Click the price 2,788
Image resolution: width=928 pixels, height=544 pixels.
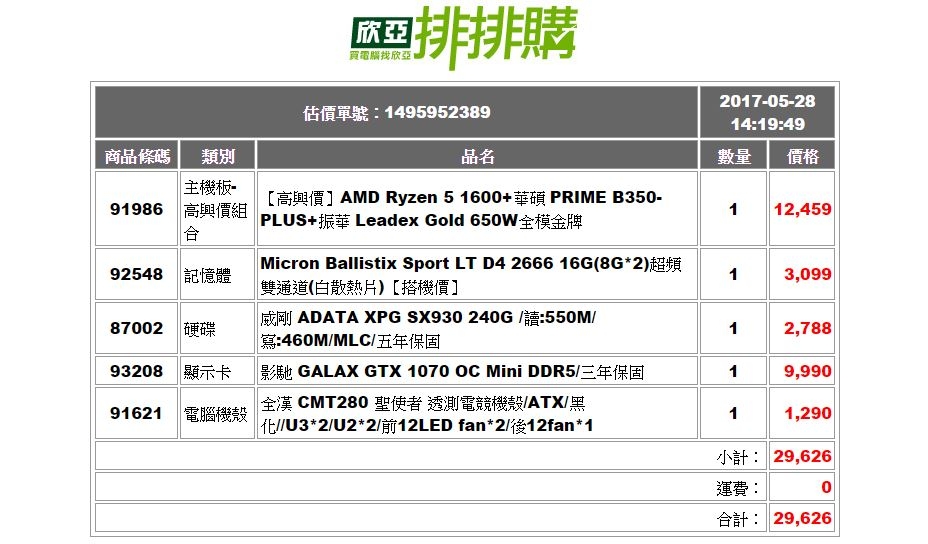[x=808, y=328]
